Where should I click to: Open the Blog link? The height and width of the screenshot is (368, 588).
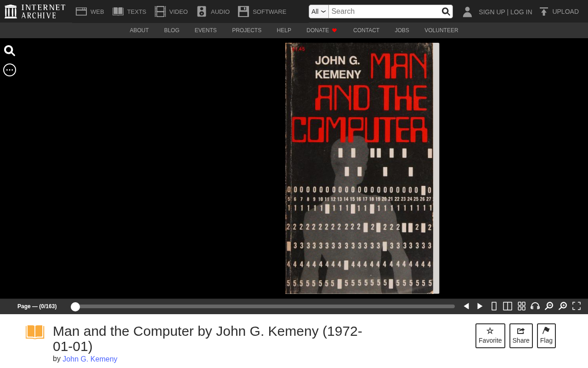pos(172,30)
